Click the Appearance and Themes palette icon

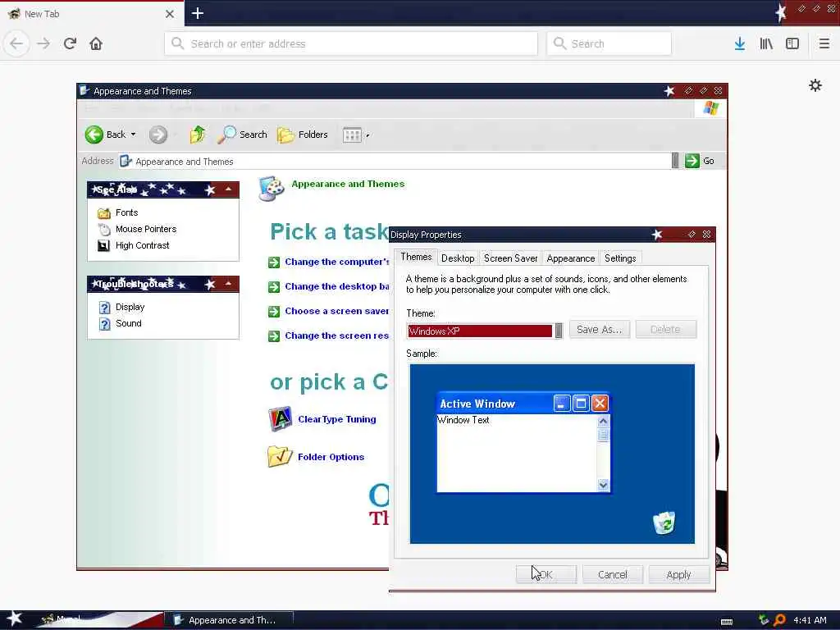click(271, 188)
